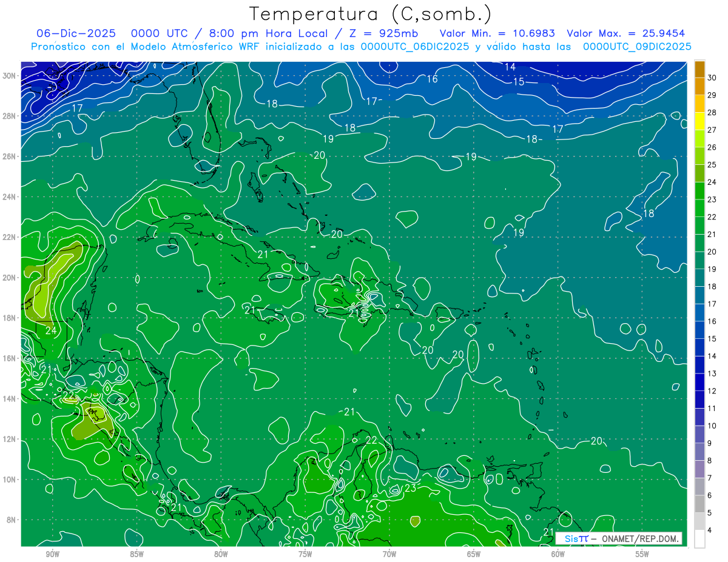Image resolution: width=728 pixels, height=562 pixels.
Task: Click the "26" value on the color legend
Action: (712, 147)
